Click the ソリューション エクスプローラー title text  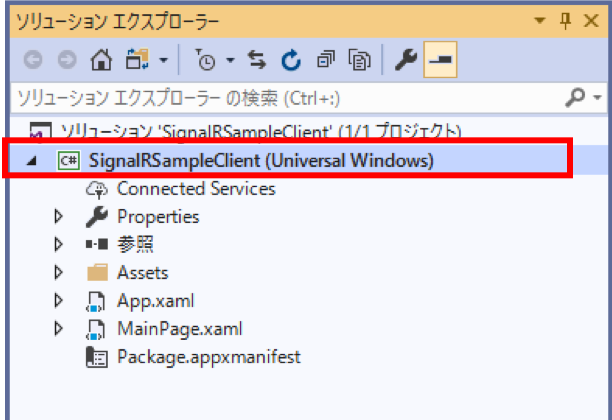117,21
